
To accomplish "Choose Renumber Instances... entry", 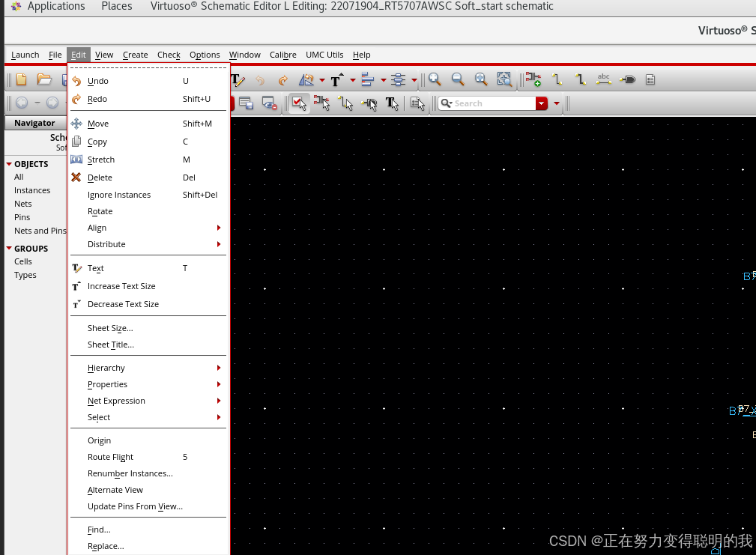I will [148, 473].
